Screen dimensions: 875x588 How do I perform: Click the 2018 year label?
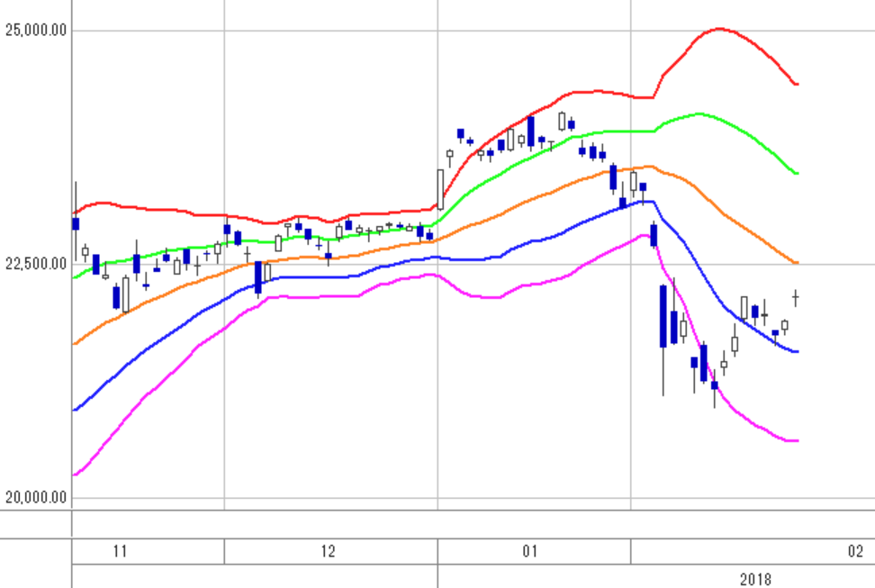755,579
